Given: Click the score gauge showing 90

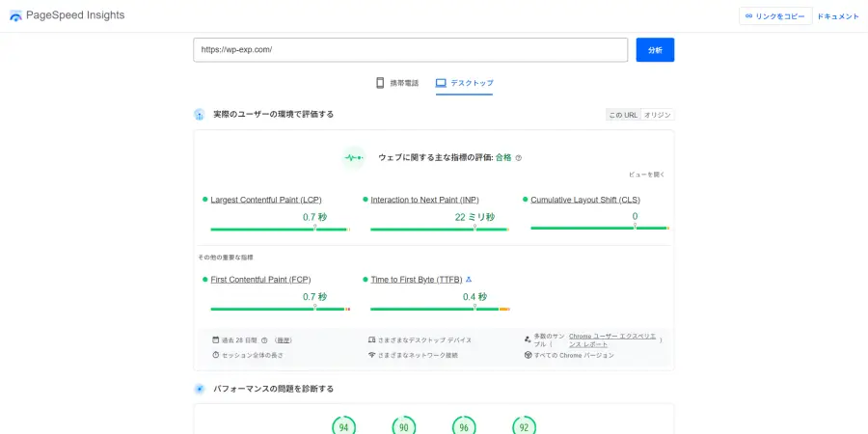Looking at the screenshot, I should [404, 425].
